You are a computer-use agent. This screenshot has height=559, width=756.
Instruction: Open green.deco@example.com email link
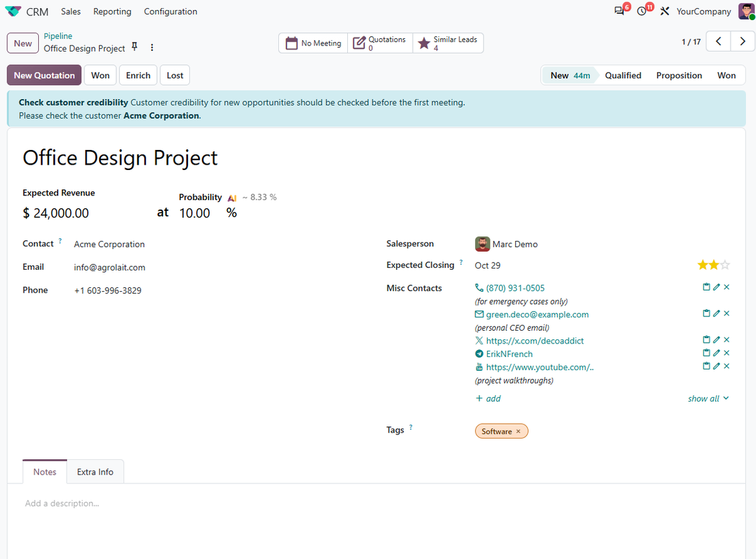click(537, 315)
